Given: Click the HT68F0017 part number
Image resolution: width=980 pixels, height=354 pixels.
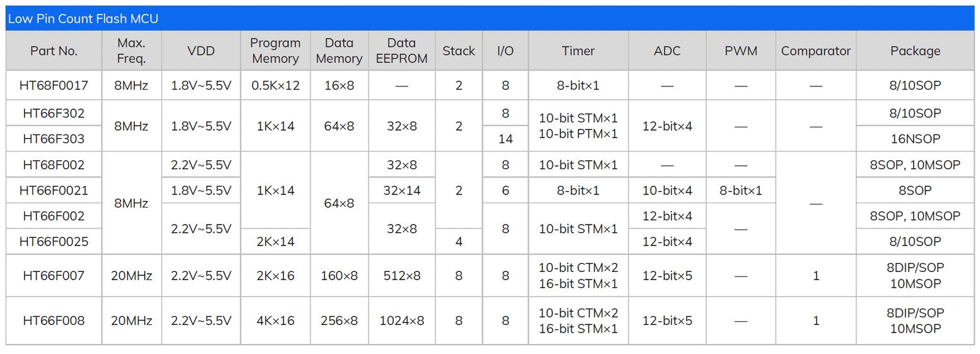Looking at the screenshot, I should coord(54,85).
